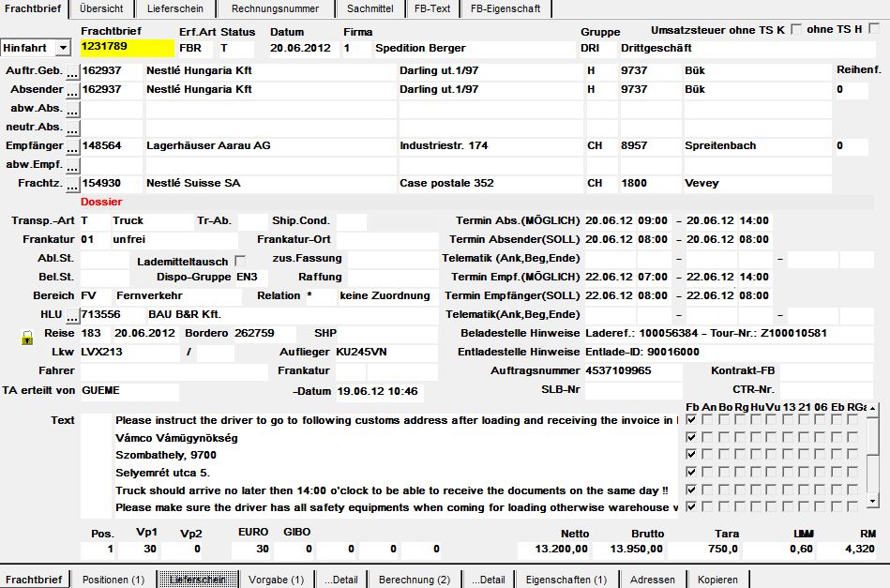
Task: Click the Kontrakt-FB input field
Action: (x=826, y=371)
